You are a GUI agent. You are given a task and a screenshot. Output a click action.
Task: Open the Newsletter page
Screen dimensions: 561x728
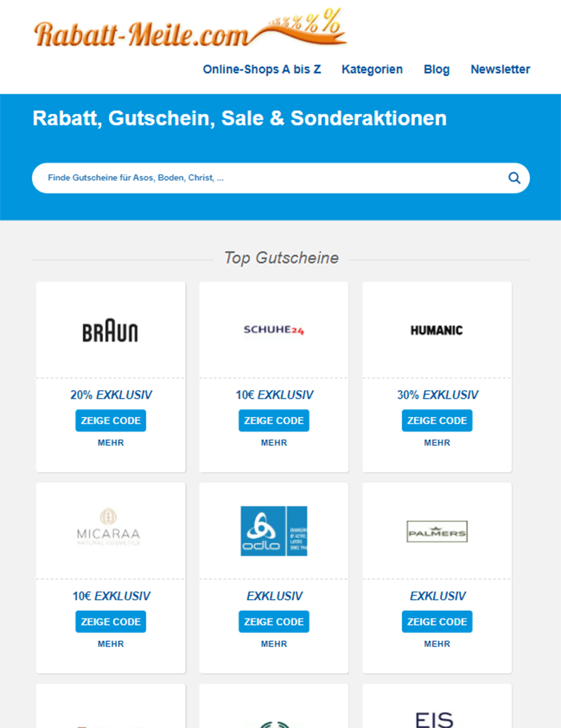[x=500, y=70]
